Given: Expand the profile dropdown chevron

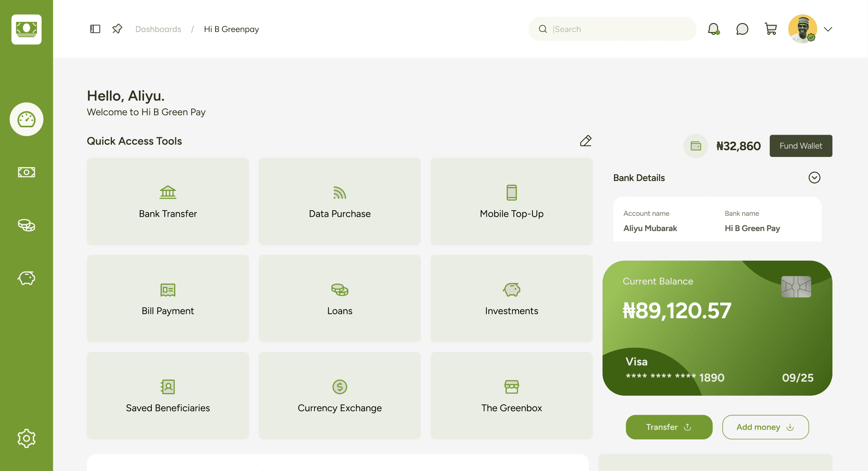Looking at the screenshot, I should 828,29.
